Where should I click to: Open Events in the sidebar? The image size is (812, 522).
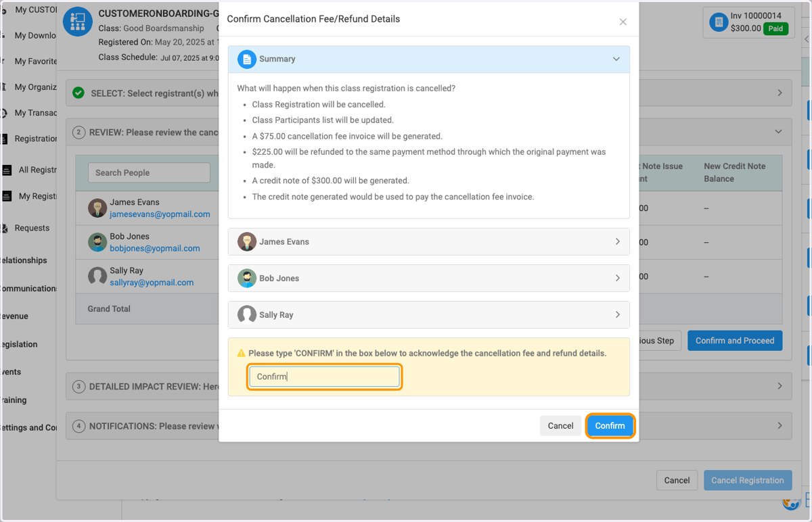tap(11, 372)
